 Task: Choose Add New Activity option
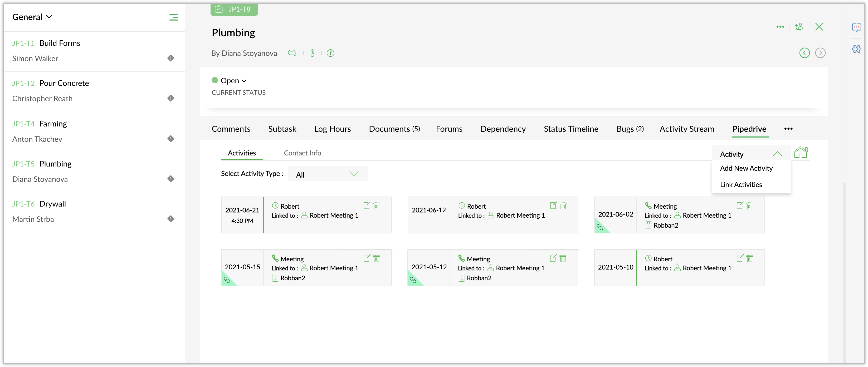pos(746,168)
